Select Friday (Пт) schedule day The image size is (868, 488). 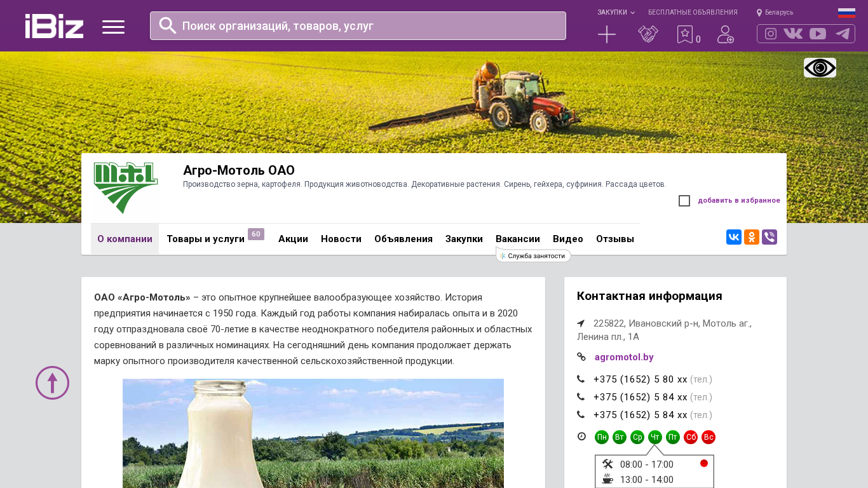point(673,437)
